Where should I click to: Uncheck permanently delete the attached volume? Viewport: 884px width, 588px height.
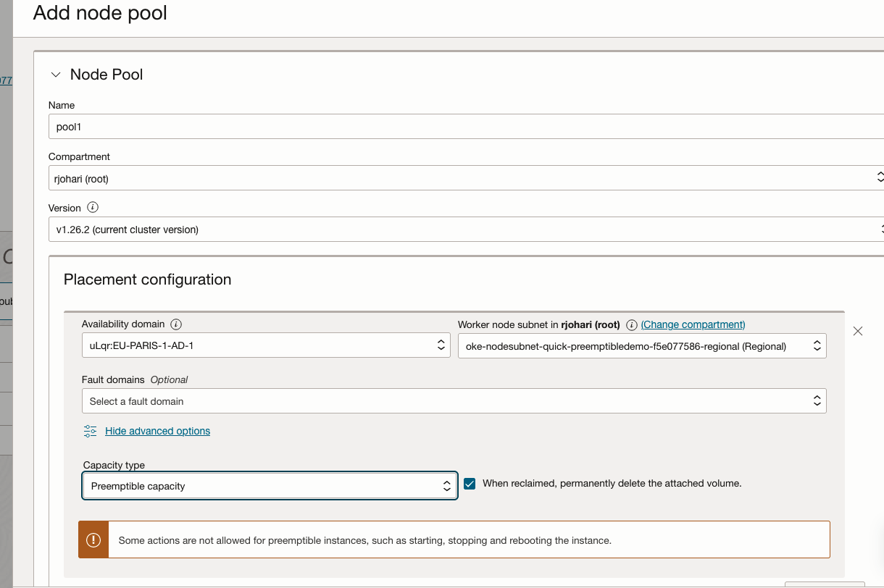pos(470,482)
